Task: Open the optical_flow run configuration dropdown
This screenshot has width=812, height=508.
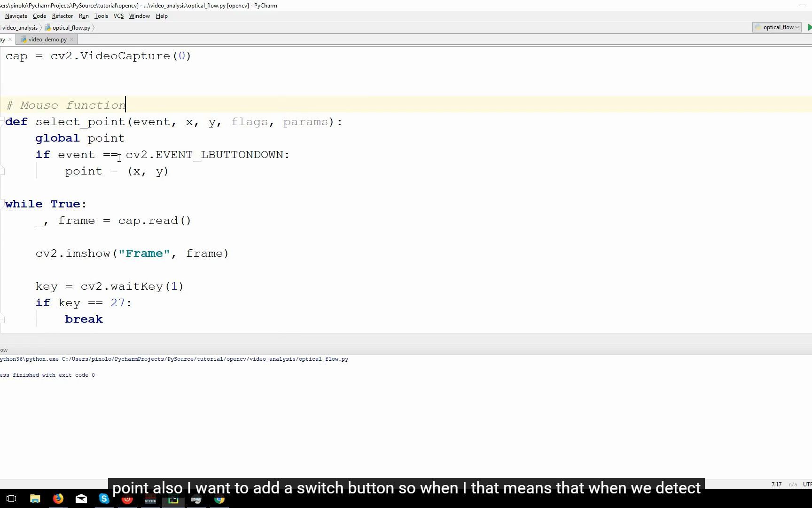Action: 776,27
